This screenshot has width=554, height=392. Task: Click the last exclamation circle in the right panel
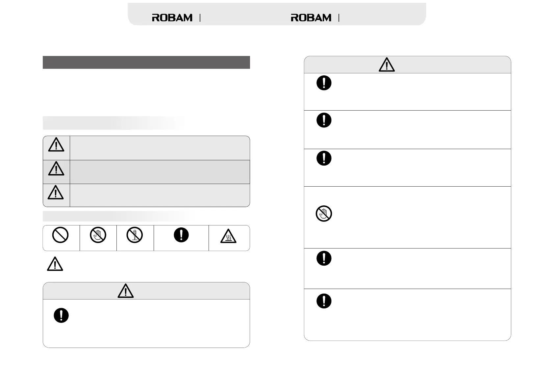click(x=324, y=301)
